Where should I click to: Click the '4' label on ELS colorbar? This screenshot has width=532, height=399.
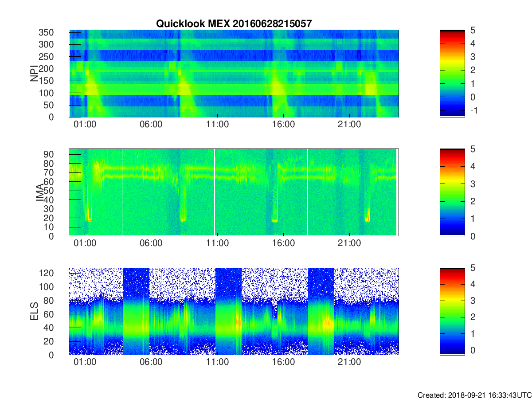click(x=473, y=284)
